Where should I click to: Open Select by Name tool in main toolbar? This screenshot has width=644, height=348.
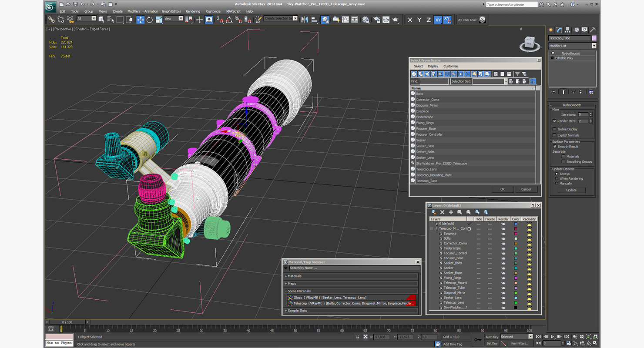110,20
